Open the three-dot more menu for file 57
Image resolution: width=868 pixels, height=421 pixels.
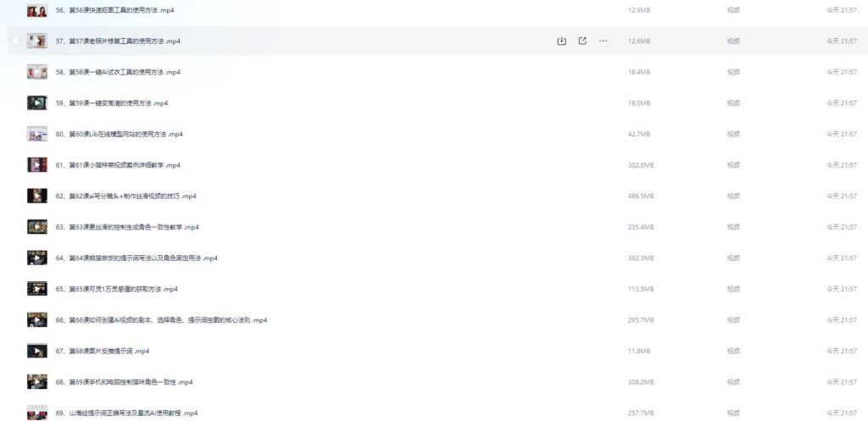click(x=603, y=41)
